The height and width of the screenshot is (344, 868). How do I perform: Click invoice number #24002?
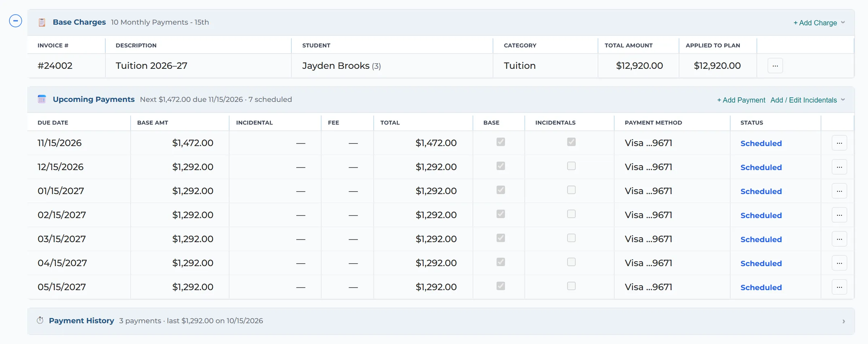[55, 66]
